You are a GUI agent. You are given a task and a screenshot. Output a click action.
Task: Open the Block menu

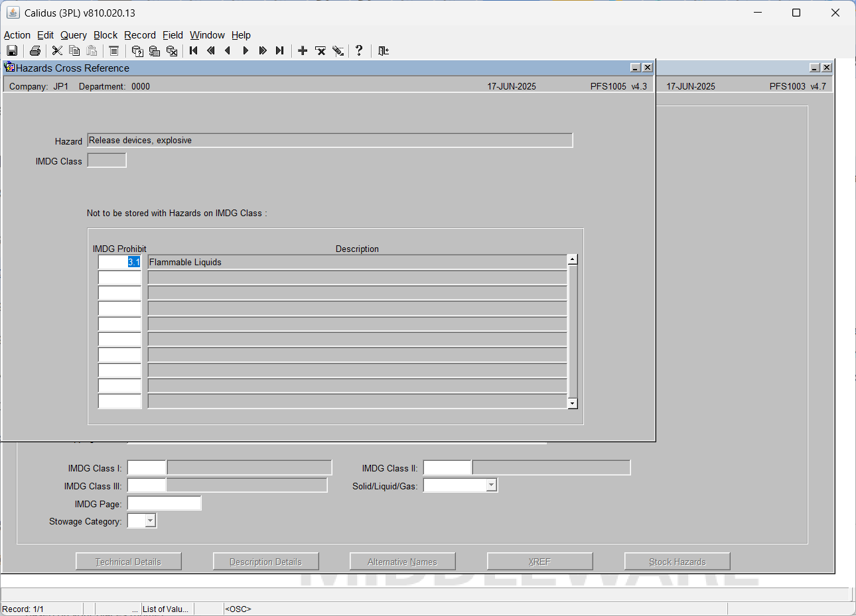[106, 35]
